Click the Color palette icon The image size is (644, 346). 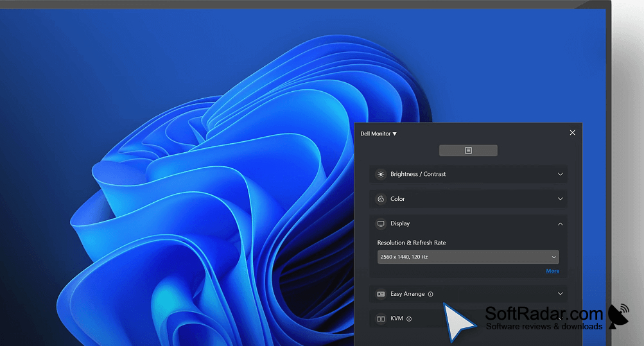coord(381,199)
